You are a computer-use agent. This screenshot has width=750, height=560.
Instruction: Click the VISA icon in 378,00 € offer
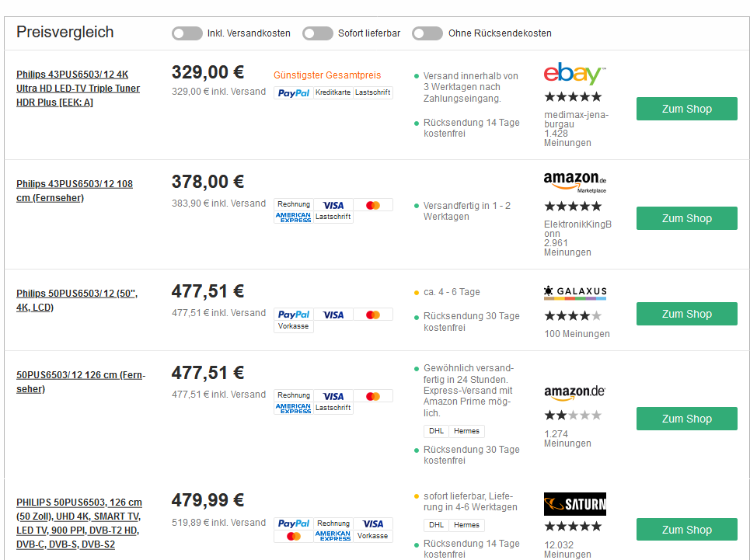(333, 205)
